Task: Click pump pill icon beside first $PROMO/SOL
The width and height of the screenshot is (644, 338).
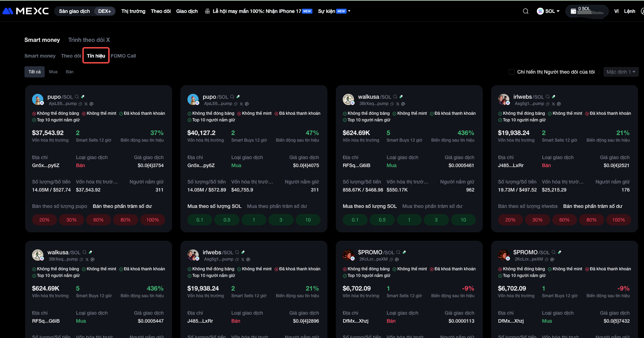Action: click(404, 252)
